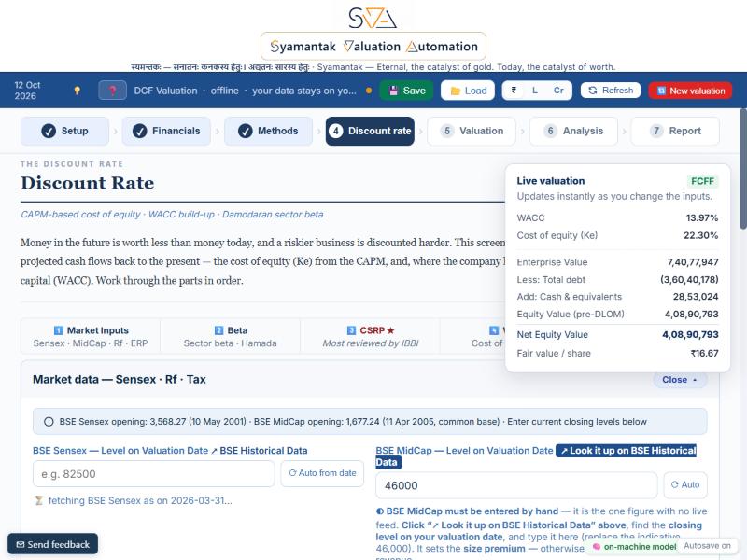Click the clock icon in the BSE info banner
This screenshot has height=560, width=747.
coord(49,422)
